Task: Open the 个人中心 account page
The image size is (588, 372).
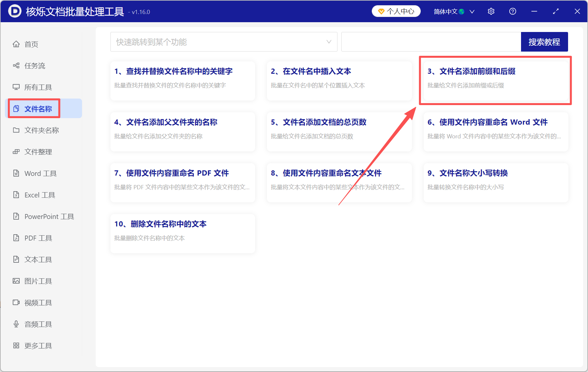Action: pyautogui.click(x=396, y=11)
